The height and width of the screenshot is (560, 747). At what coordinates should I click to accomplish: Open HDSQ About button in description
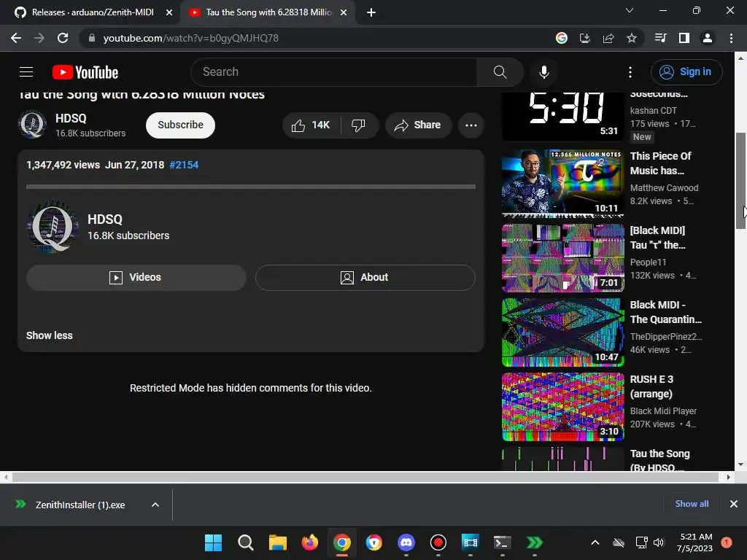coord(365,278)
